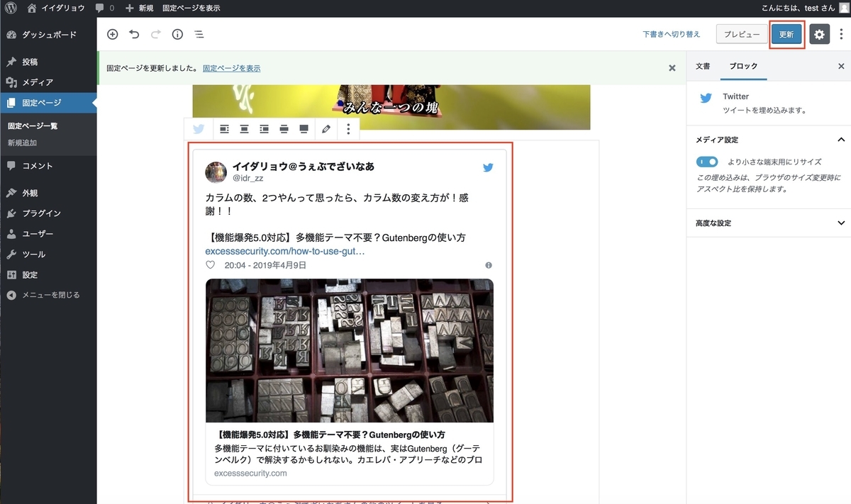Screen dimensions: 851x504
Task: Dismiss the update notice X
Action: pyautogui.click(x=672, y=68)
